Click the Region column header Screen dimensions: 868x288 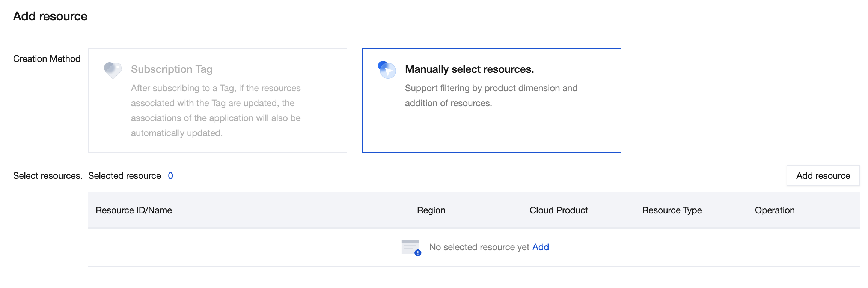431,210
